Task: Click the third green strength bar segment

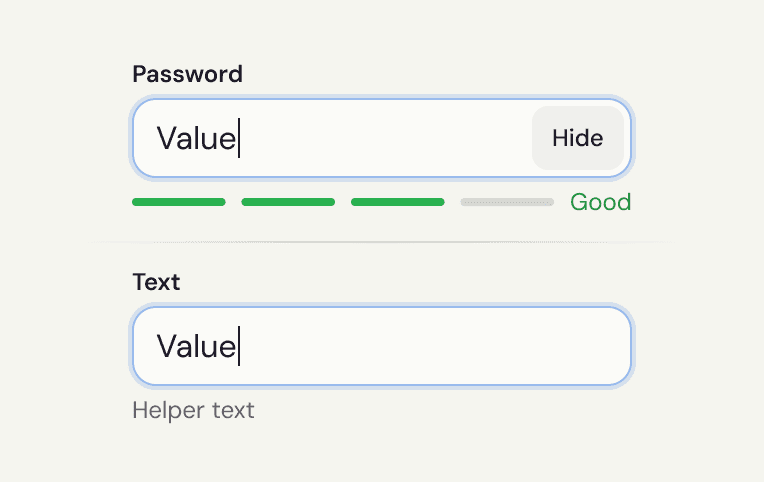Action: [x=398, y=202]
